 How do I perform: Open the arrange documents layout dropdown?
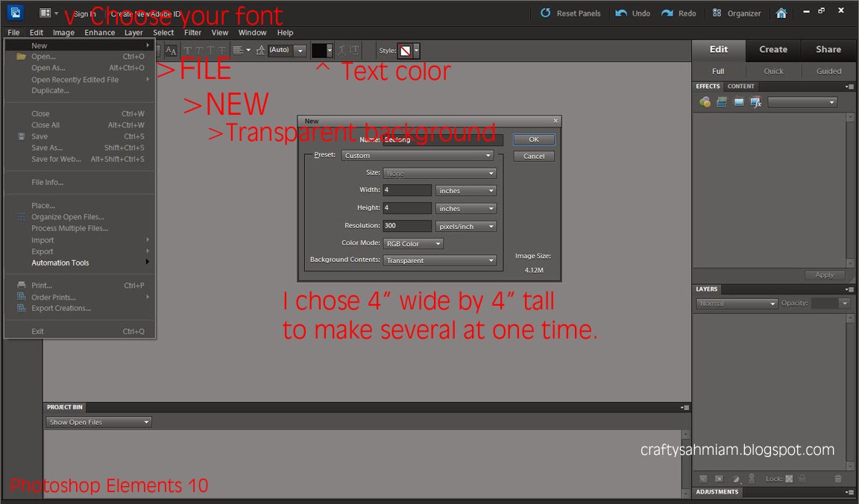(48, 13)
